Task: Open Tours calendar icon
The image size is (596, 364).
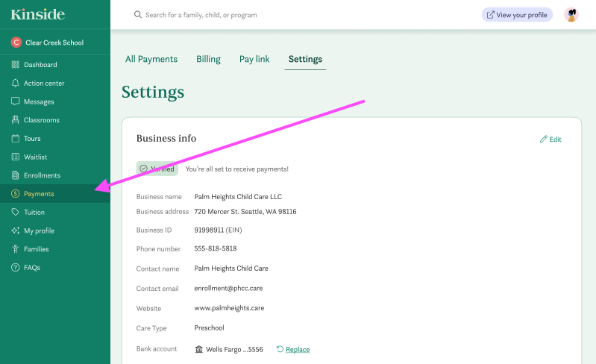Action: pyautogui.click(x=15, y=139)
